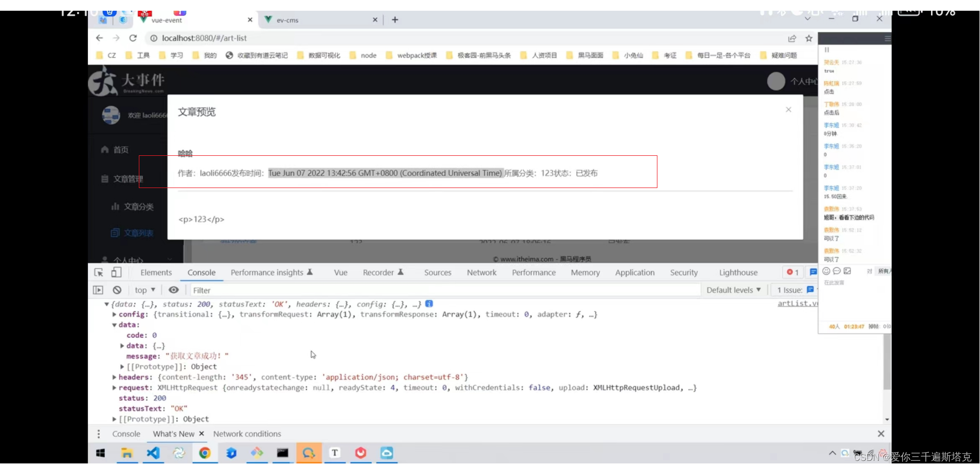This screenshot has width=980, height=467.
Task: Switch to the Network tab
Action: (x=481, y=273)
